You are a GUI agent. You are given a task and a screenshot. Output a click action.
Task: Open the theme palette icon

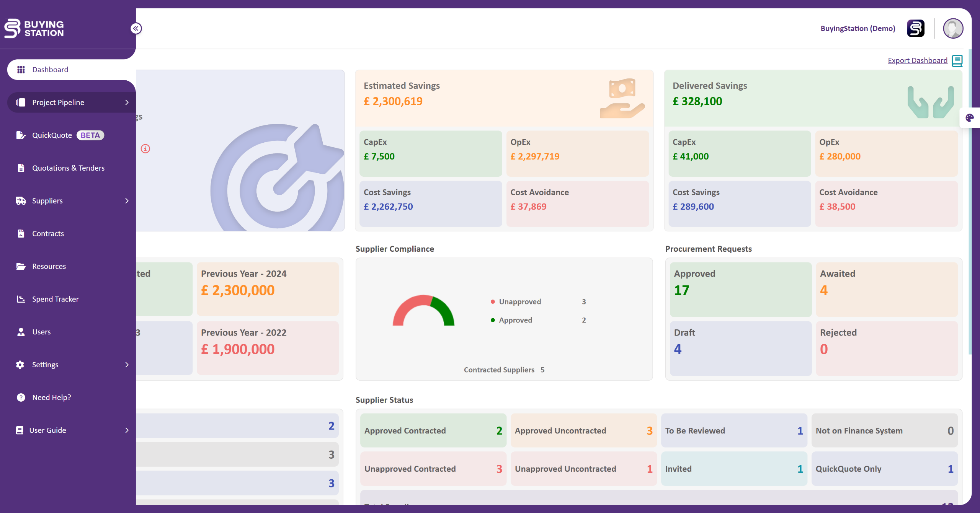tap(969, 118)
